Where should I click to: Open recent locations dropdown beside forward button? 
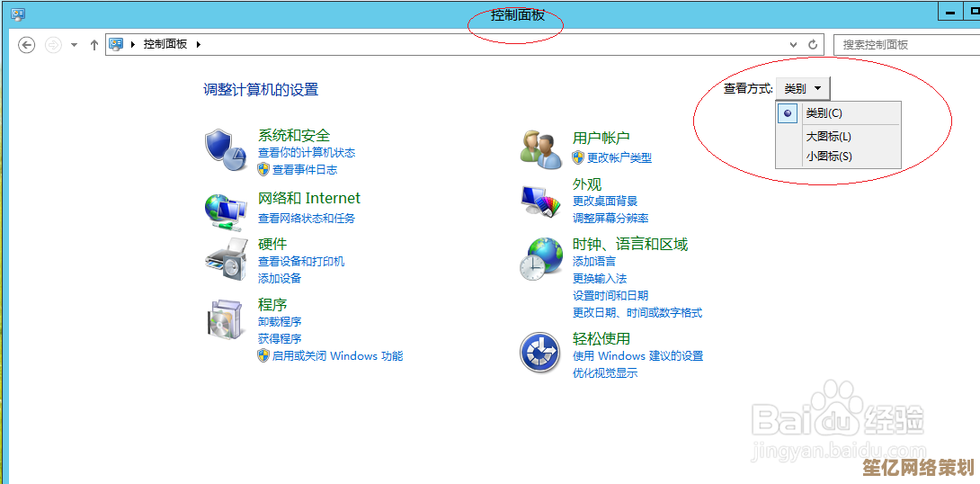tap(74, 44)
